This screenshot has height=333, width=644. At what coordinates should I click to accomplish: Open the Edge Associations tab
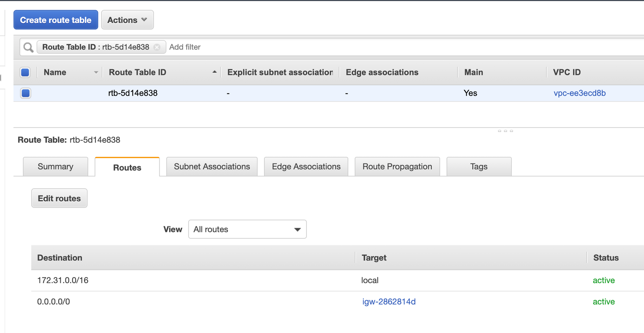tap(306, 166)
